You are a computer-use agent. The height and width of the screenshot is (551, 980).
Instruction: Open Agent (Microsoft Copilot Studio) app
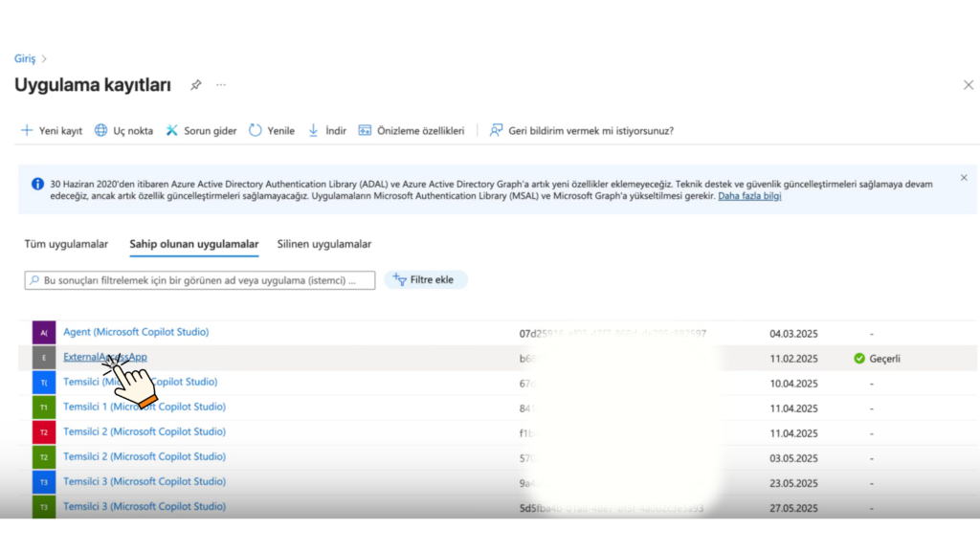coord(135,332)
